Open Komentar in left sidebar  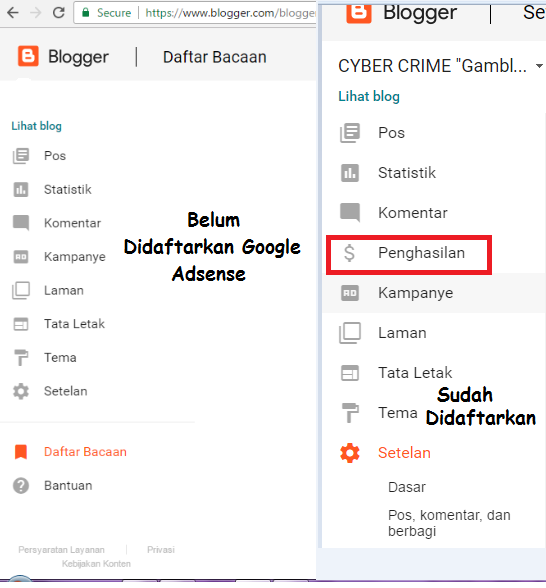pos(72,223)
